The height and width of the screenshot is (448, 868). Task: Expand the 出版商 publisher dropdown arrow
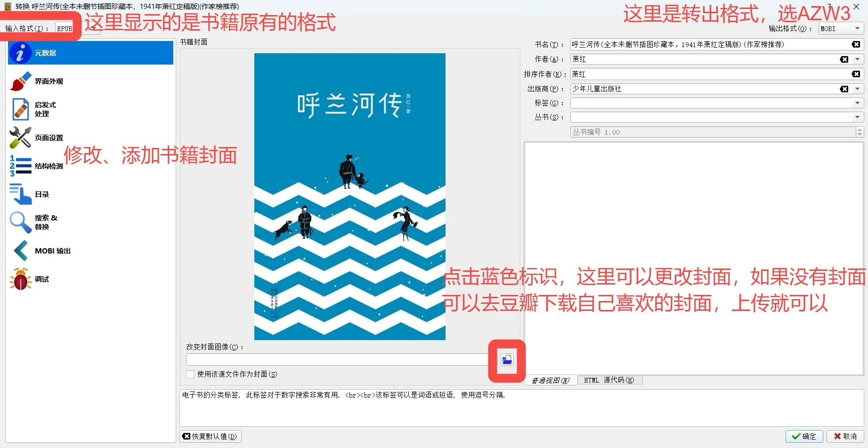point(858,89)
